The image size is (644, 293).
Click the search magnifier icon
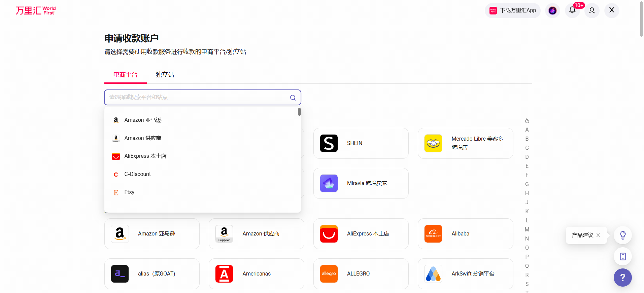(x=293, y=98)
